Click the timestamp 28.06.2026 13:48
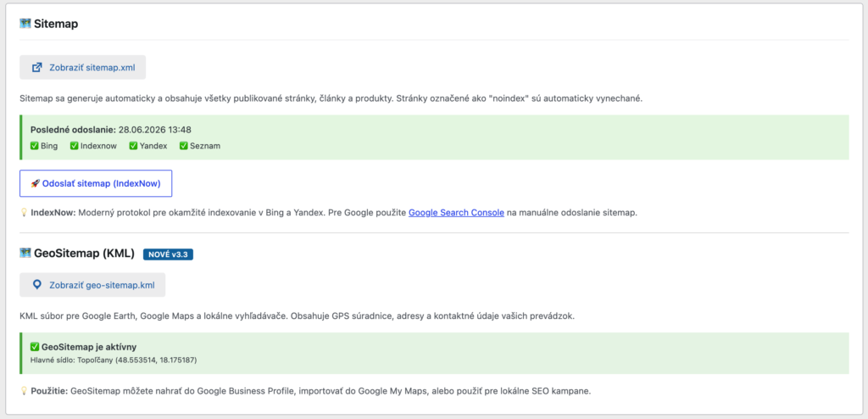The height and width of the screenshot is (419, 868). click(155, 130)
